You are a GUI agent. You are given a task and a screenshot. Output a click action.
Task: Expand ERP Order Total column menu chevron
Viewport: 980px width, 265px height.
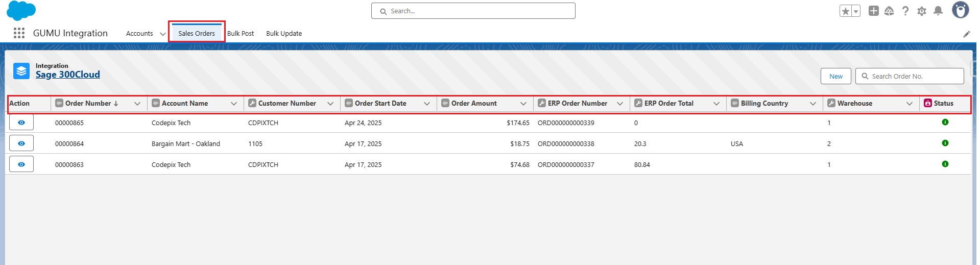[716, 104]
